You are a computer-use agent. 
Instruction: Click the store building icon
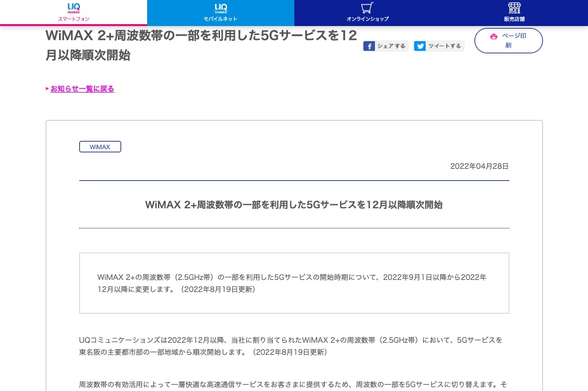tap(514, 8)
